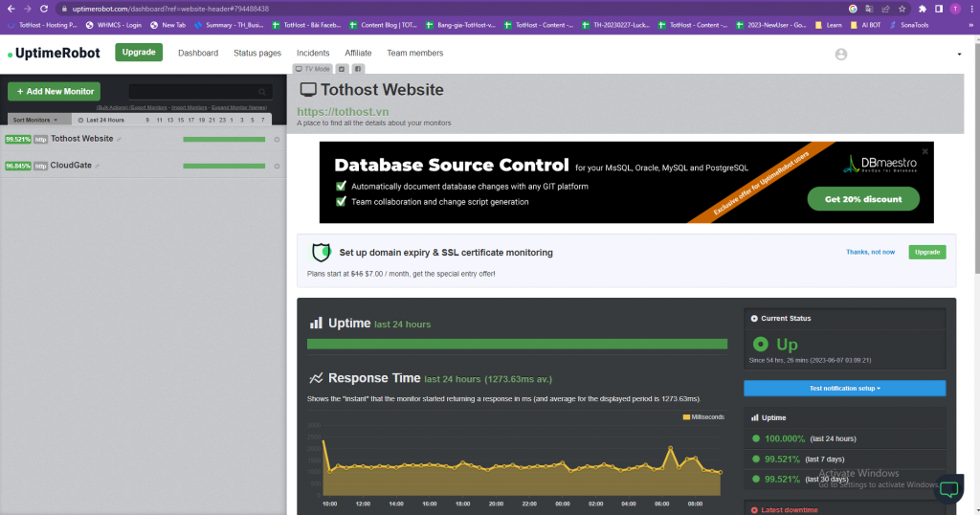Image resolution: width=980 pixels, height=515 pixels.
Task: Show more bookmarks via the double chevron
Action: [x=970, y=25]
